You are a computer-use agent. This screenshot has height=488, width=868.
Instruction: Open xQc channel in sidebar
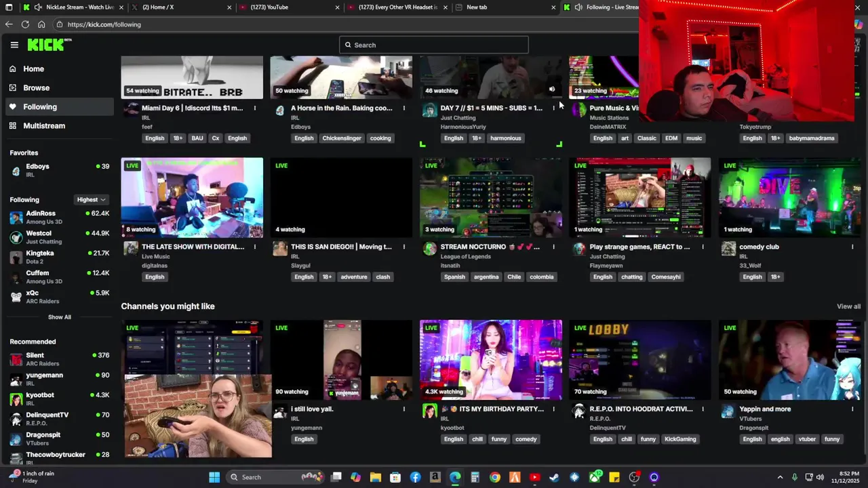coord(60,296)
